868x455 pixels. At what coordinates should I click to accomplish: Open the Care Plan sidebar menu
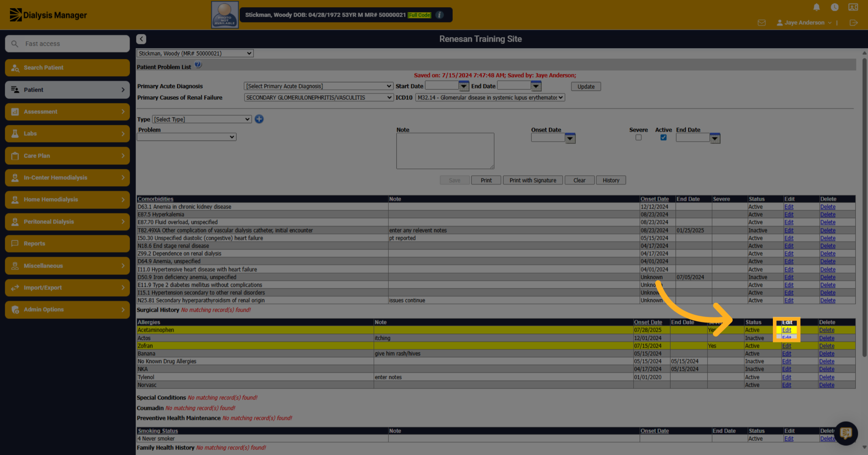(x=67, y=156)
